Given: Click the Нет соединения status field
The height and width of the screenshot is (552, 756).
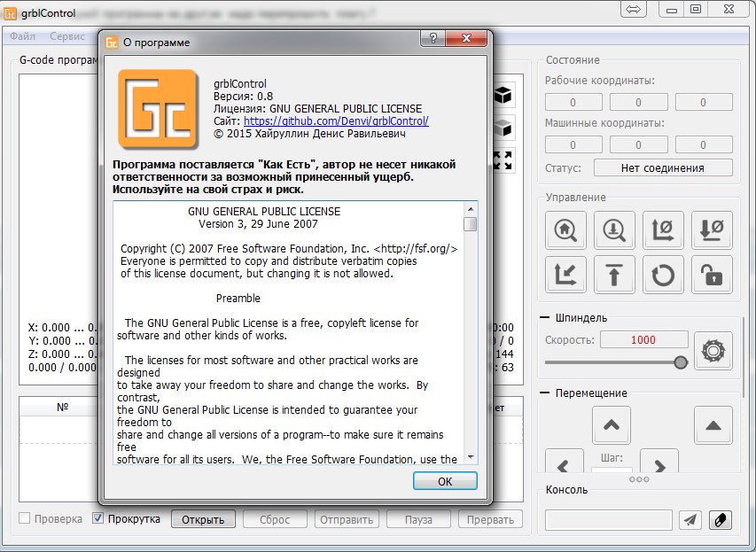Looking at the screenshot, I should point(663,167).
